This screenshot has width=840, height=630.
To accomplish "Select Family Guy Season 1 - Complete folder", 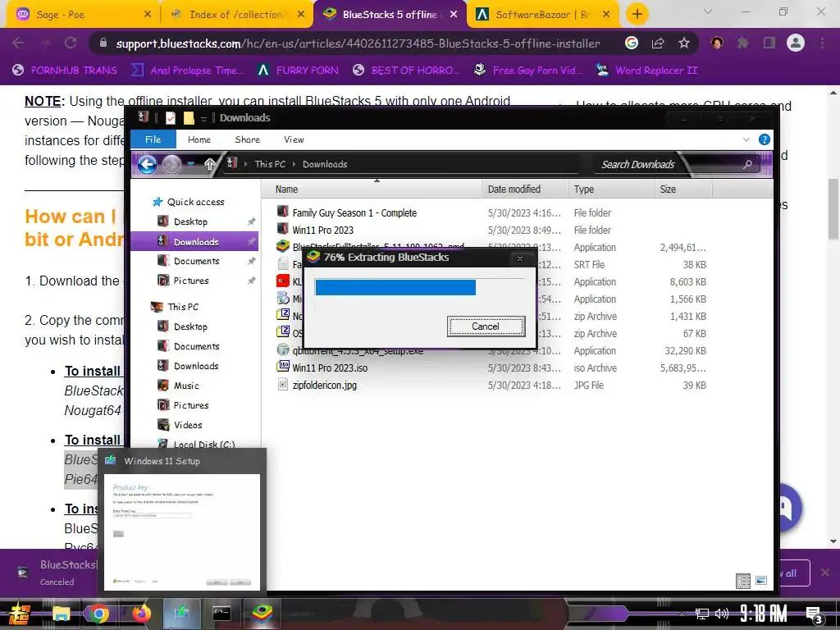I will tap(354, 212).
